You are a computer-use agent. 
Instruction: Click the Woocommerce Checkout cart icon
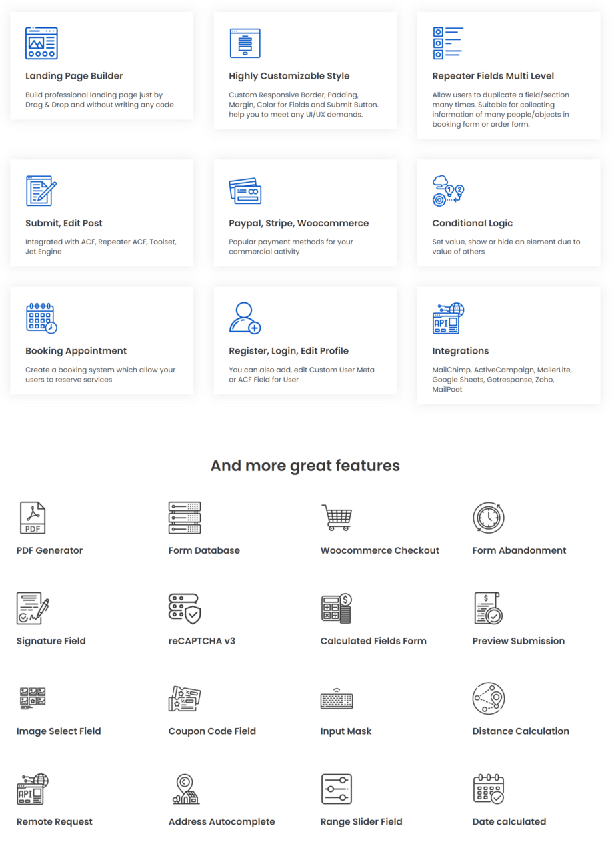pos(337,518)
